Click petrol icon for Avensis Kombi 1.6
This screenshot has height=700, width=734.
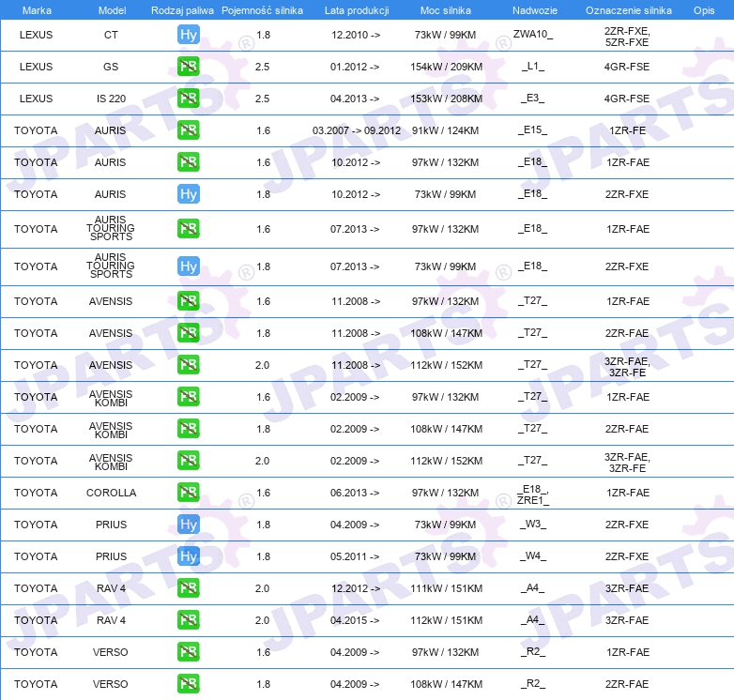(189, 397)
